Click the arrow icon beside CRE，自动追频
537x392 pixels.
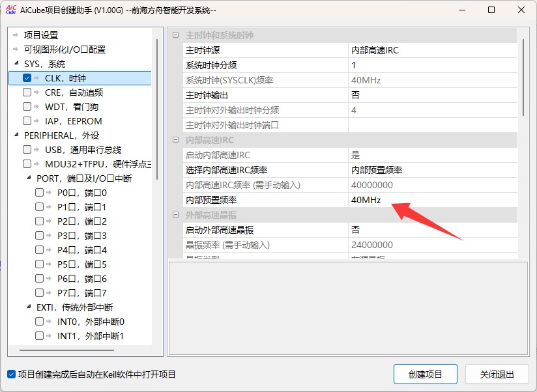click(36, 92)
